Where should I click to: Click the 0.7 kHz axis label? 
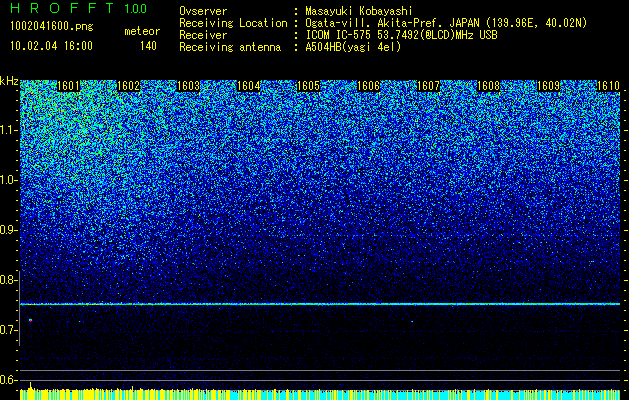click(8, 330)
